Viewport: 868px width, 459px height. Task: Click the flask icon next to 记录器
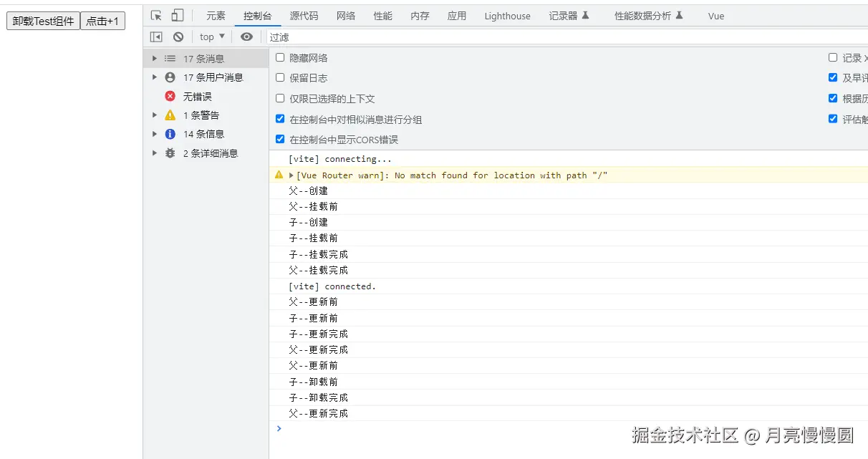point(585,15)
